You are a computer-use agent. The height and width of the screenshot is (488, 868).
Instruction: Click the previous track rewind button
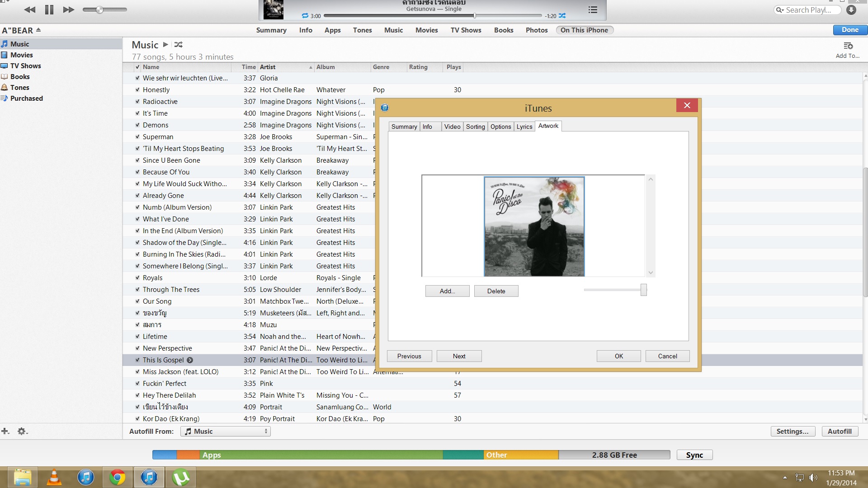tap(30, 9)
